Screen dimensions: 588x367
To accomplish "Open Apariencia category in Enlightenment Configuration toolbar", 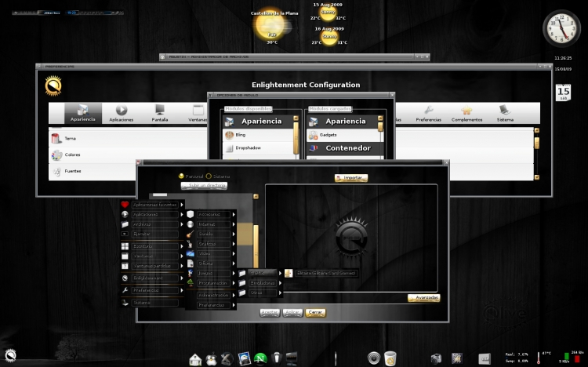I will click(x=83, y=113).
